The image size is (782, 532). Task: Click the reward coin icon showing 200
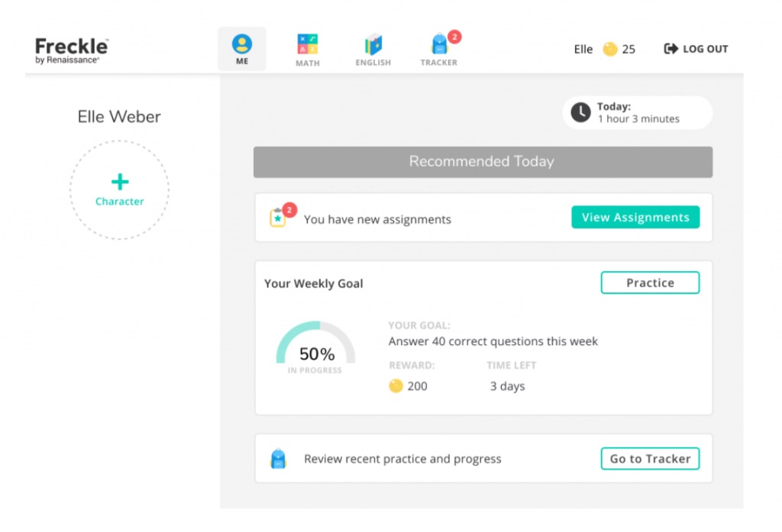point(396,386)
